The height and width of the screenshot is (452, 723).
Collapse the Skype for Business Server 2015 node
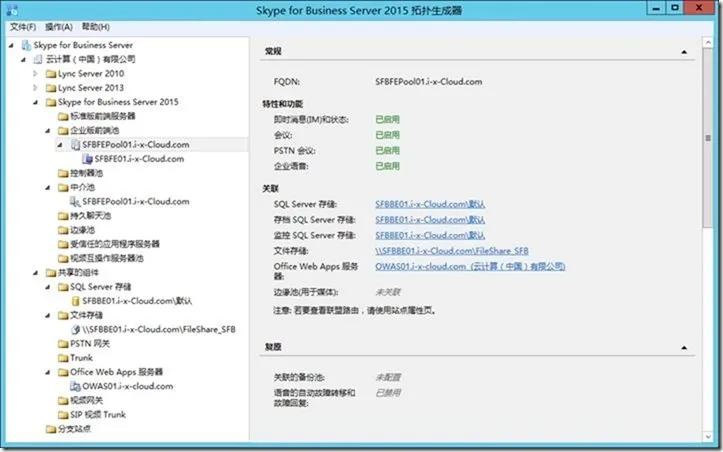pos(36,102)
